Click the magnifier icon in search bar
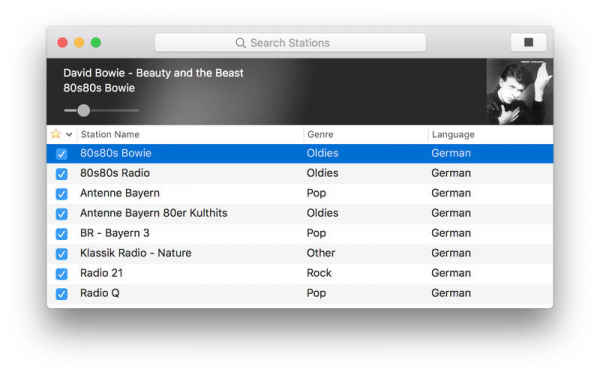 click(240, 43)
